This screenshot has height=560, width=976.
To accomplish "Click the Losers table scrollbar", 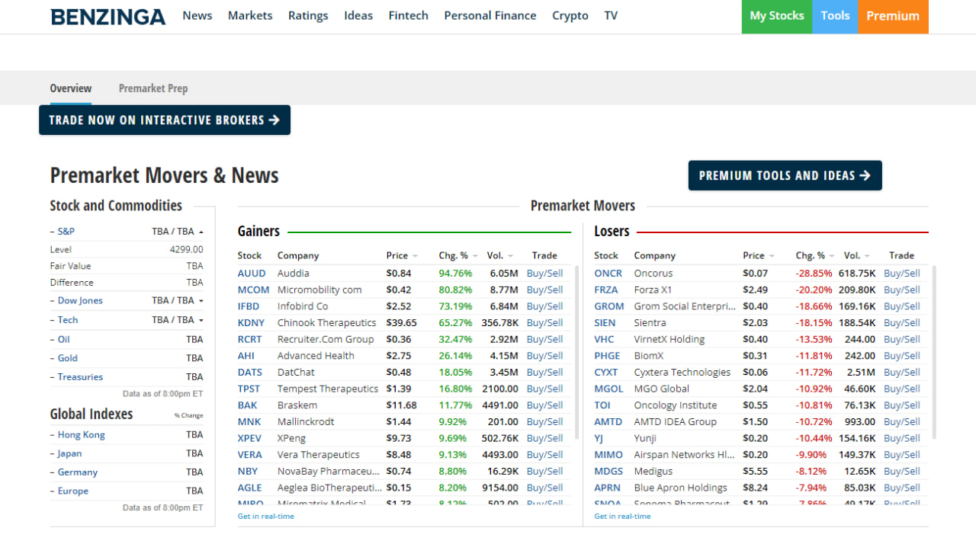I will [933, 353].
